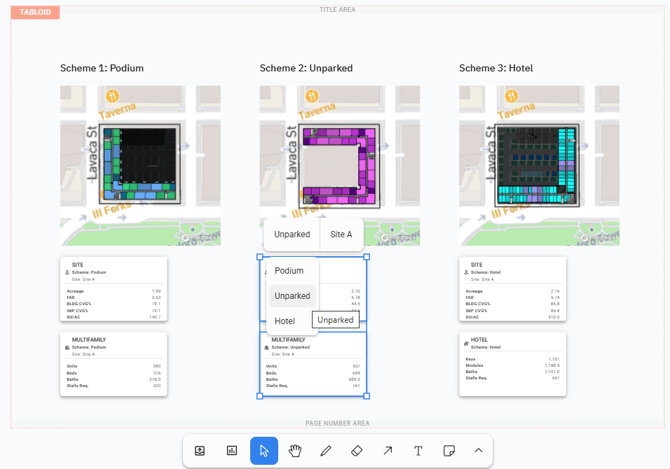Screen dimensions: 670x469
Task: Switch to the hand pan tool
Action: (x=295, y=451)
